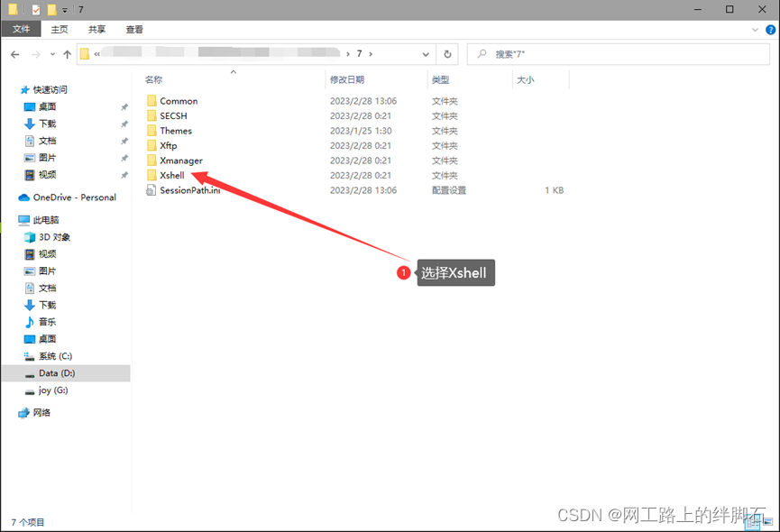This screenshot has height=532, width=780.
Task: Open 文档 under This PC
Action: coord(47,288)
